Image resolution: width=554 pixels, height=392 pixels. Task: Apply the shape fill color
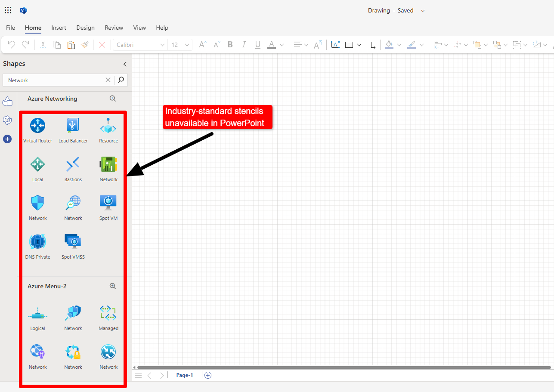[x=389, y=45]
